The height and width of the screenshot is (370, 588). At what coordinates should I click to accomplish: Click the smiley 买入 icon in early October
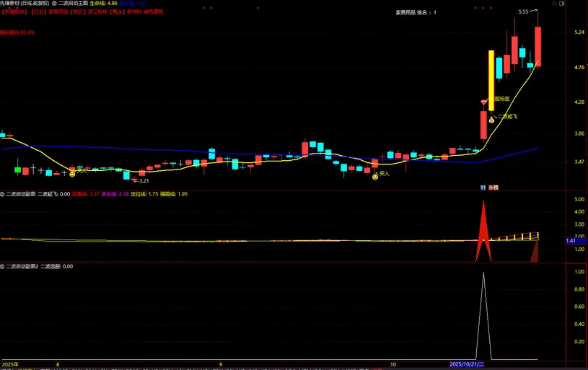coord(375,177)
